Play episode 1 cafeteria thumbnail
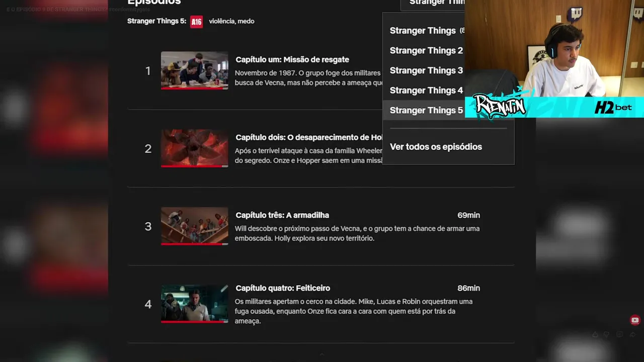This screenshot has height=362, width=644. coord(194,70)
